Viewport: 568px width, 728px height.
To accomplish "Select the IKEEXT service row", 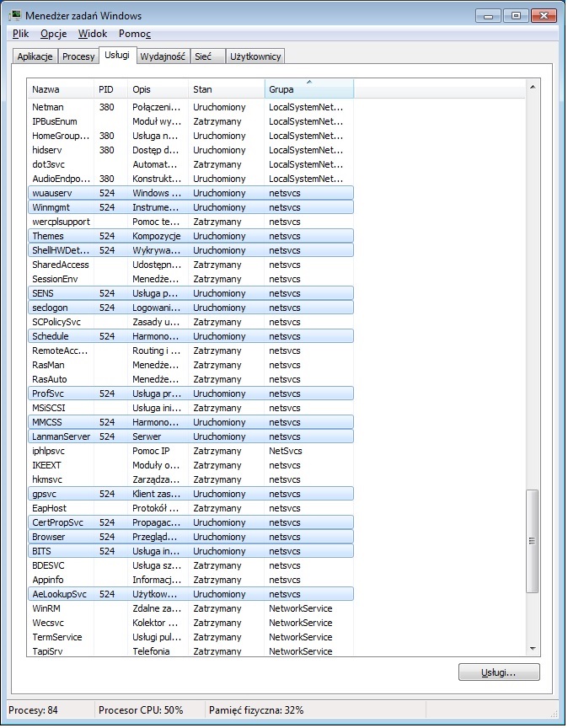I will [x=190, y=465].
